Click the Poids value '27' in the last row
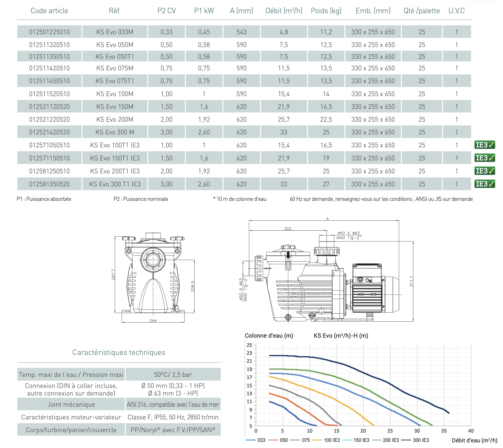The image size is (503, 448). (x=326, y=184)
